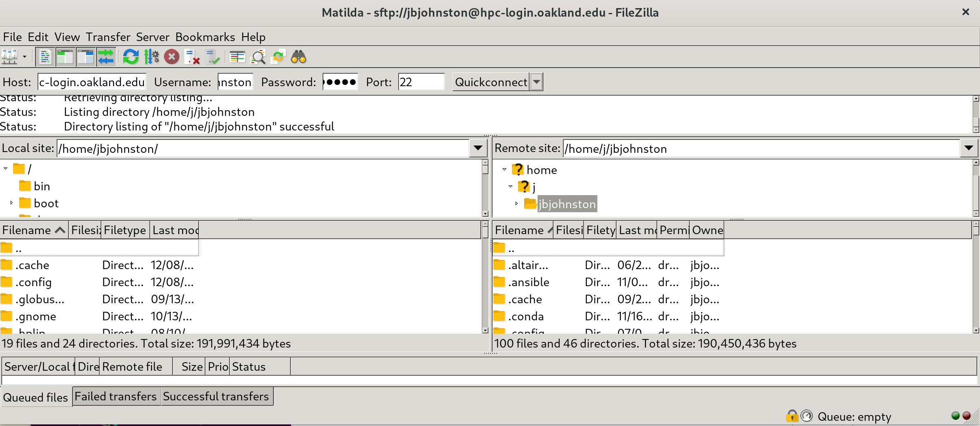Select local .config folder row
Screen dimensions: 980x426
[99, 282]
